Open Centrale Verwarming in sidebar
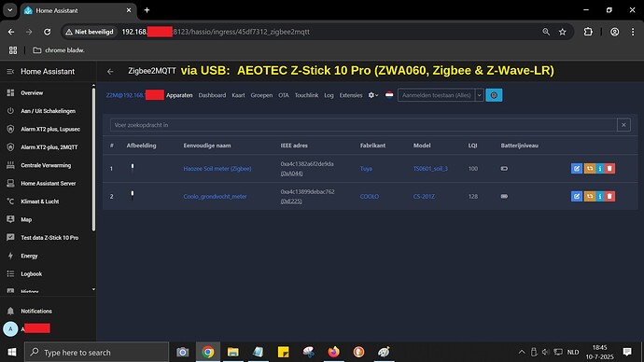 click(47, 165)
